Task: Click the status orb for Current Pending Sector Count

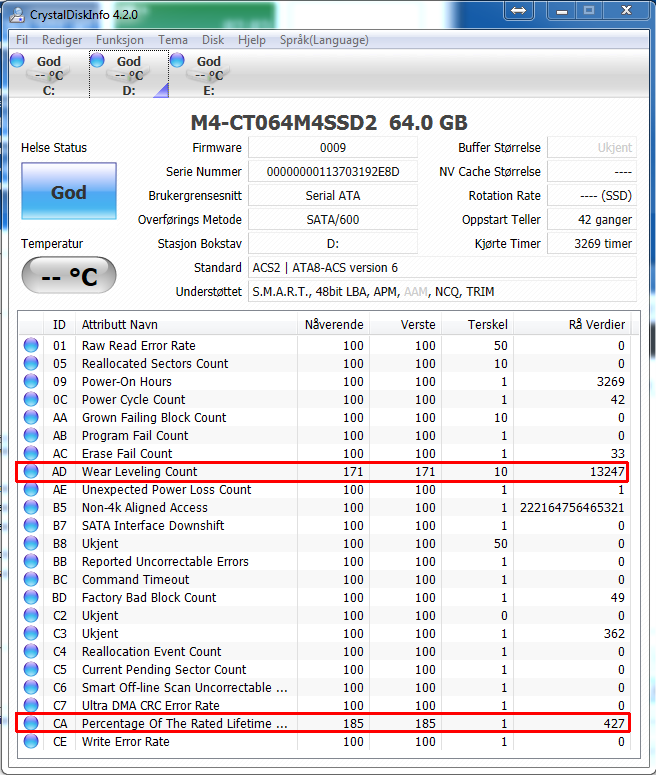Action: [31, 669]
